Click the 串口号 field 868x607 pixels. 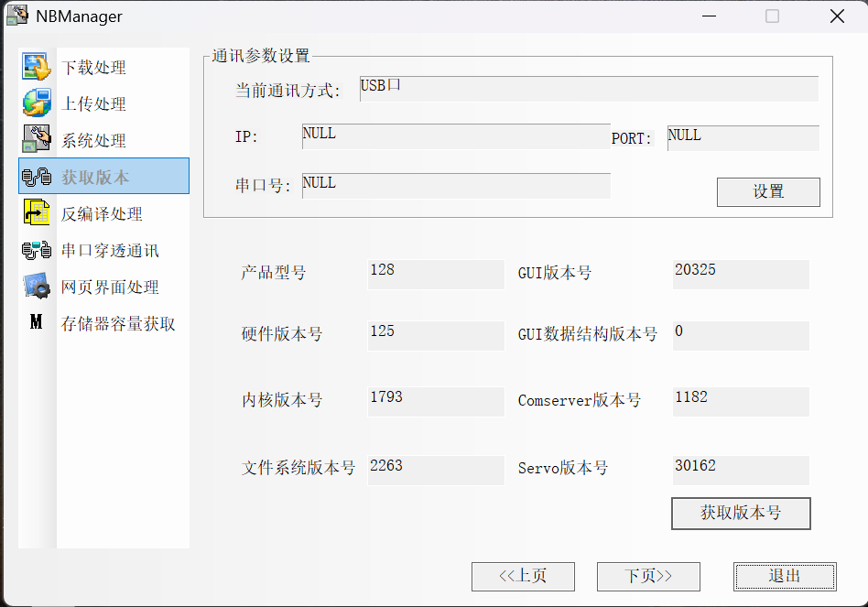(x=455, y=186)
